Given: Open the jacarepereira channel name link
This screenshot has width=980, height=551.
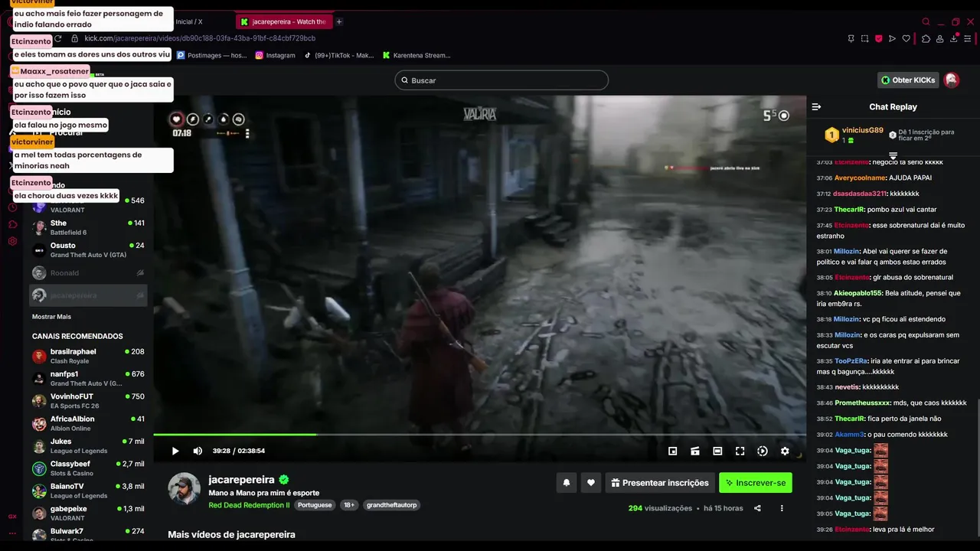Looking at the screenshot, I should coord(241,480).
